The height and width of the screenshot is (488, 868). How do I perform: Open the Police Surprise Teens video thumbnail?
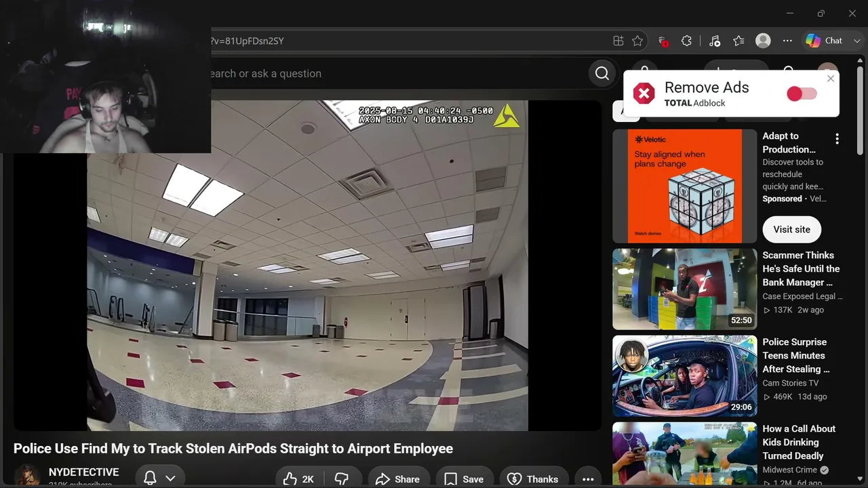coord(684,375)
